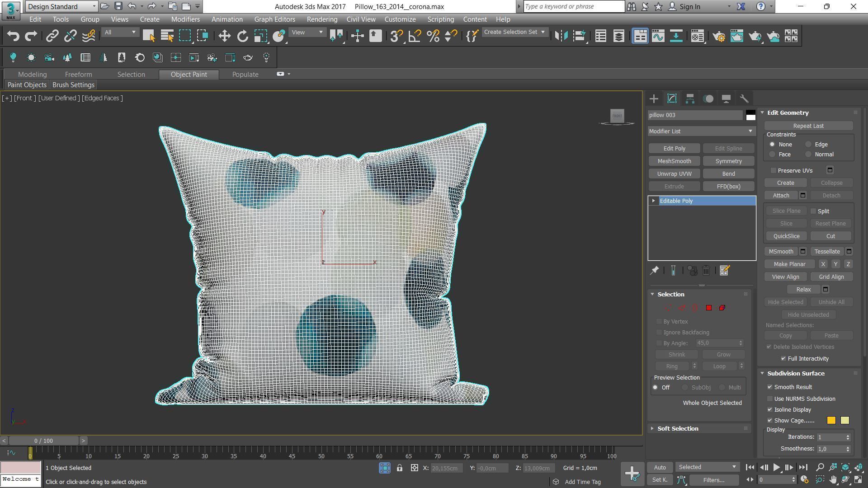Open Create Selection Set dropdown
Image resolution: width=868 pixels, height=488 pixels.
point(515,32)
